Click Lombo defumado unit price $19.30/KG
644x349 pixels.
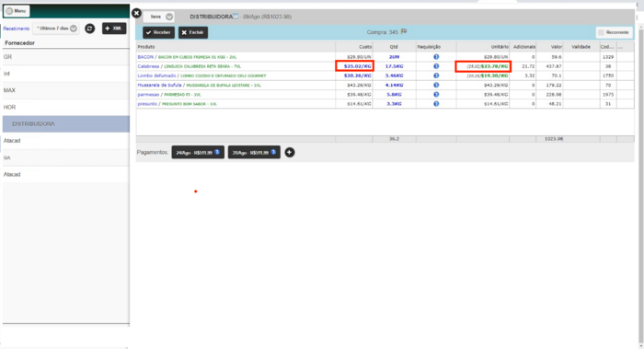tap(495, 76)
